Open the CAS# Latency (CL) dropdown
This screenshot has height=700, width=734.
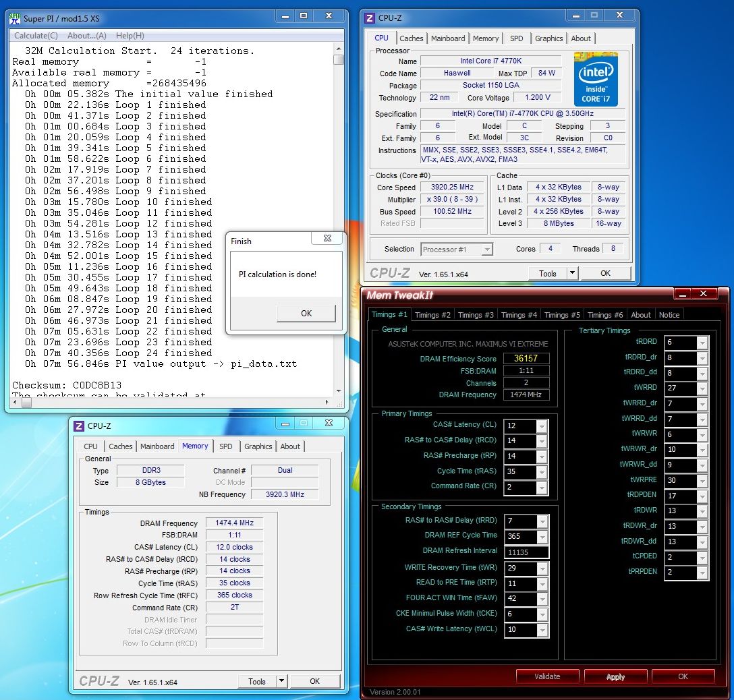click(x=541, y=426)
